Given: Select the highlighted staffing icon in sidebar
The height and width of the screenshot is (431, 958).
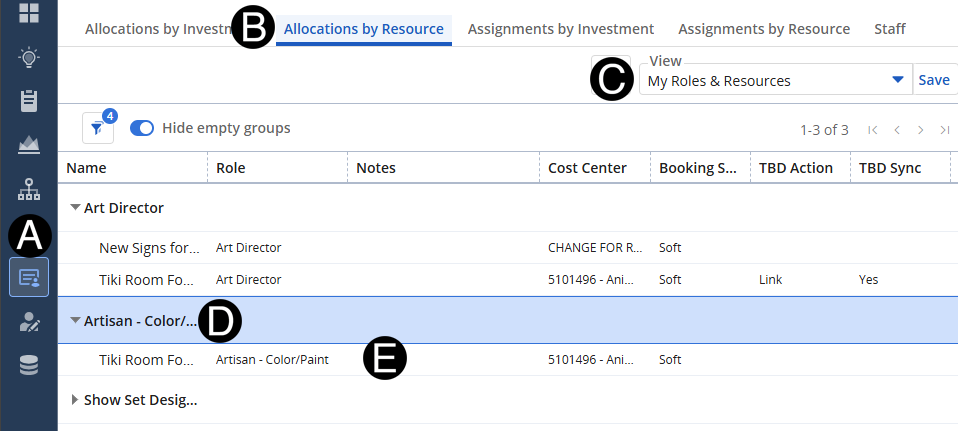Looking at the screenshot, I should click(x=29, y=277).
